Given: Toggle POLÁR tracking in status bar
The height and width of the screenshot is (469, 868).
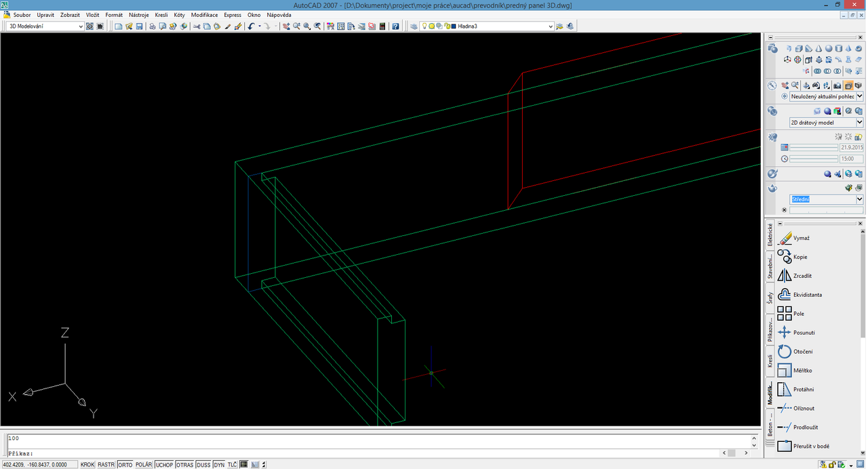Looking at the screenshot, I should pos(144,465).
